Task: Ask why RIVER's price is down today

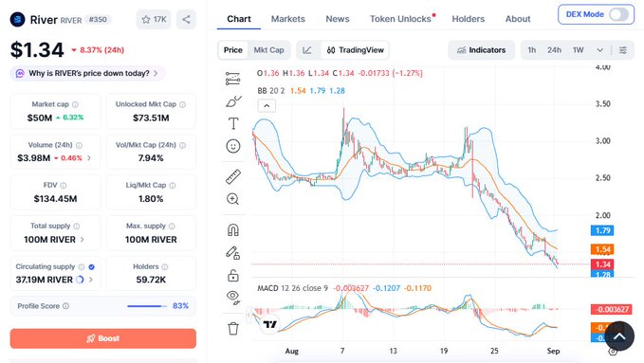Action: (x=87, y=74)
